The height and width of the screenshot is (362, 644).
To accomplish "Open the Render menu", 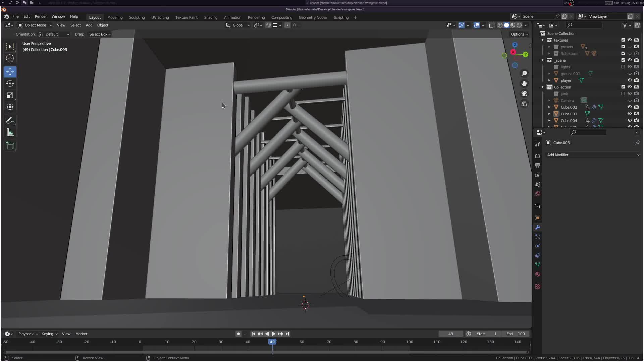I will click(41, 16).
